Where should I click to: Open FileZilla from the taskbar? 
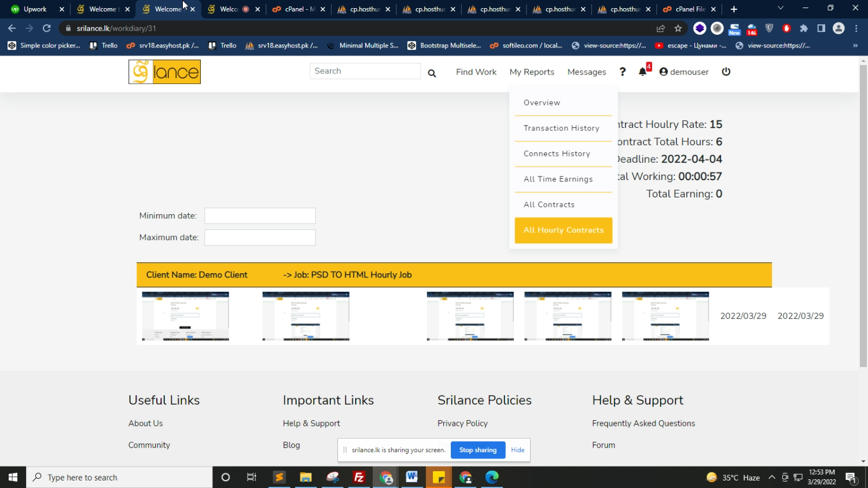pos(359,477)
